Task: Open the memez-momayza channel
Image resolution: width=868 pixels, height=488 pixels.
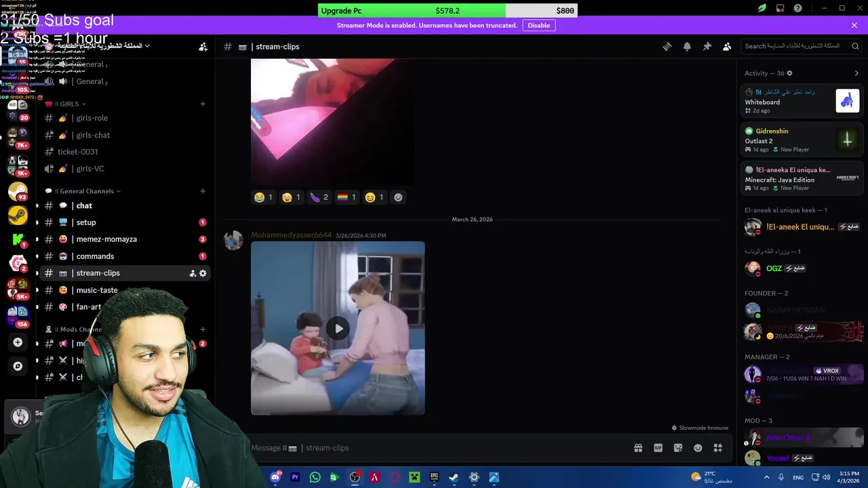Action: (x=125, y=239)
